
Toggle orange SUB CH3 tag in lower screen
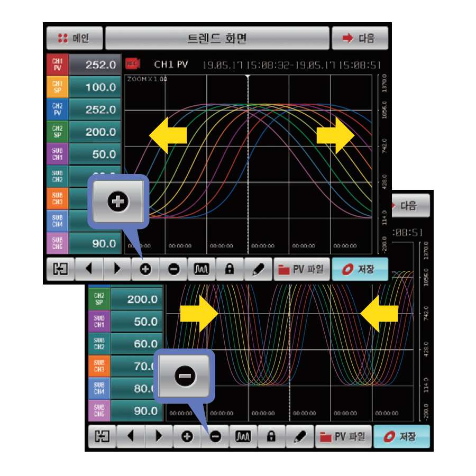click(99, 366)
